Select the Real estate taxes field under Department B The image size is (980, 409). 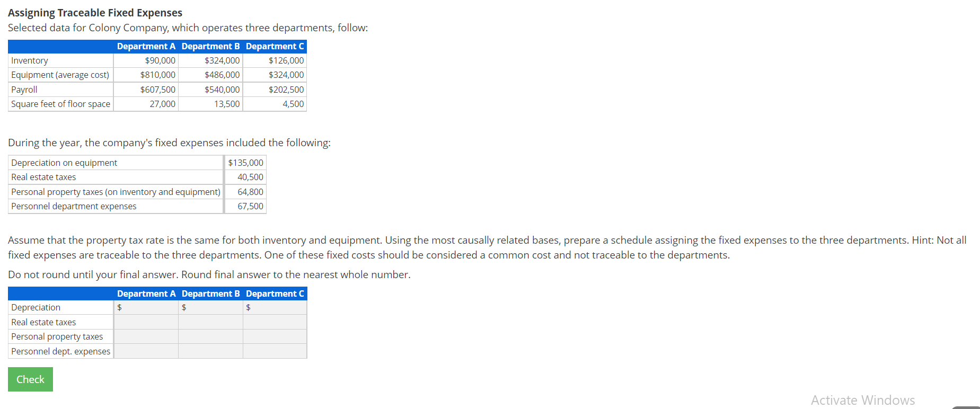pos(210,322)
